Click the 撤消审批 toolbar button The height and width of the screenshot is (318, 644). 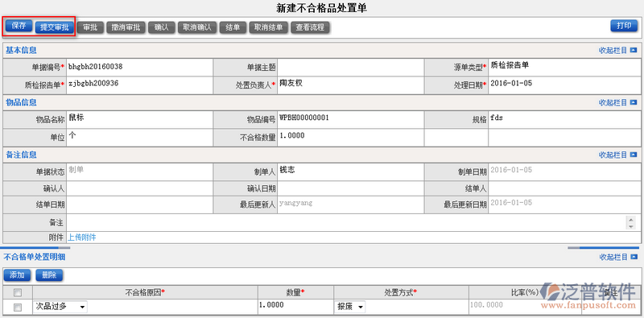click(x=126, y=27)
